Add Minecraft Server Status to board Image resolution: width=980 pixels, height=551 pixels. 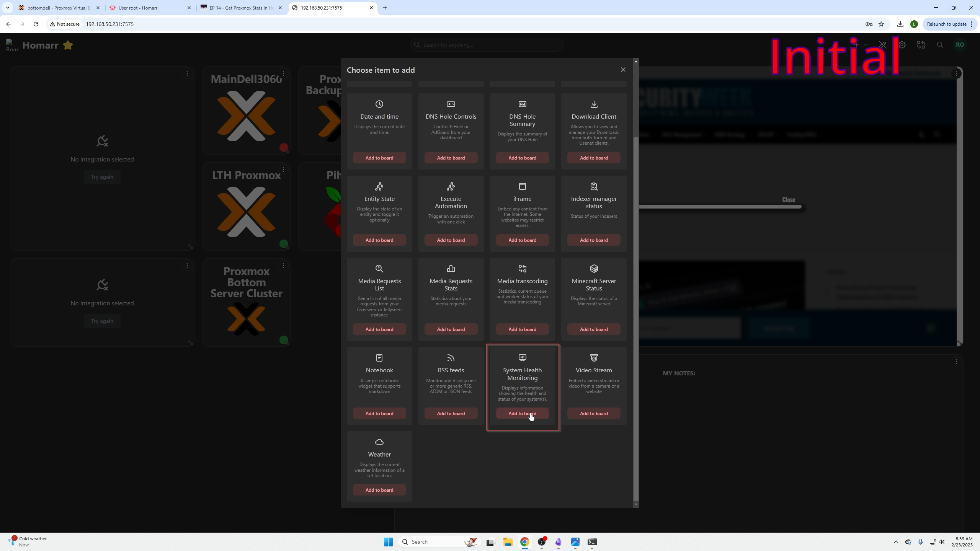click(594, 329)
